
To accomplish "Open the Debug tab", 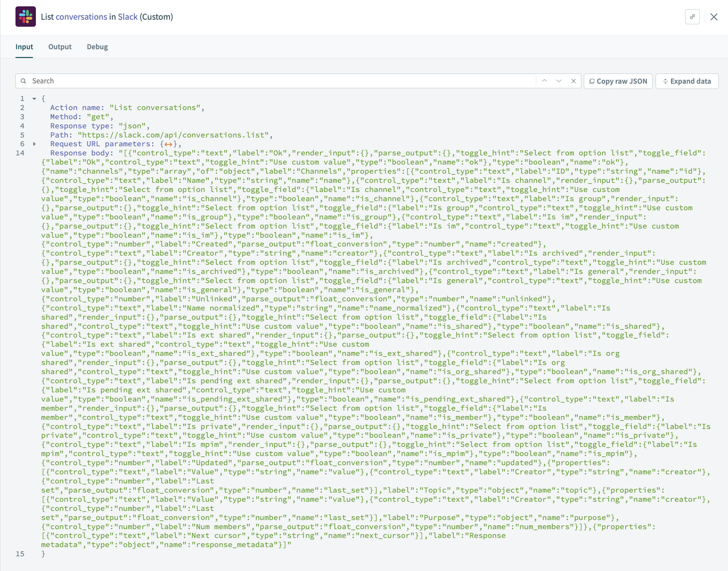I will click(97, 46).
